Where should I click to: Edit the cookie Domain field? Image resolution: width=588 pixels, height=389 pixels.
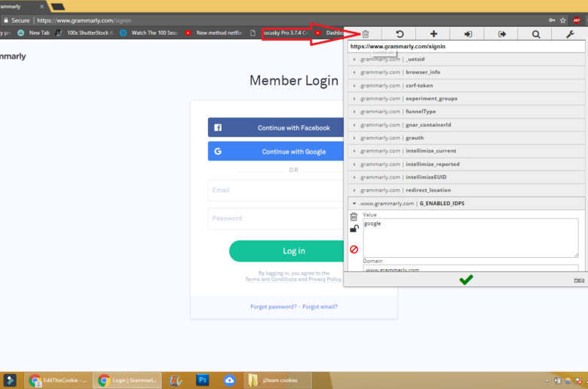tap(470, 268)
